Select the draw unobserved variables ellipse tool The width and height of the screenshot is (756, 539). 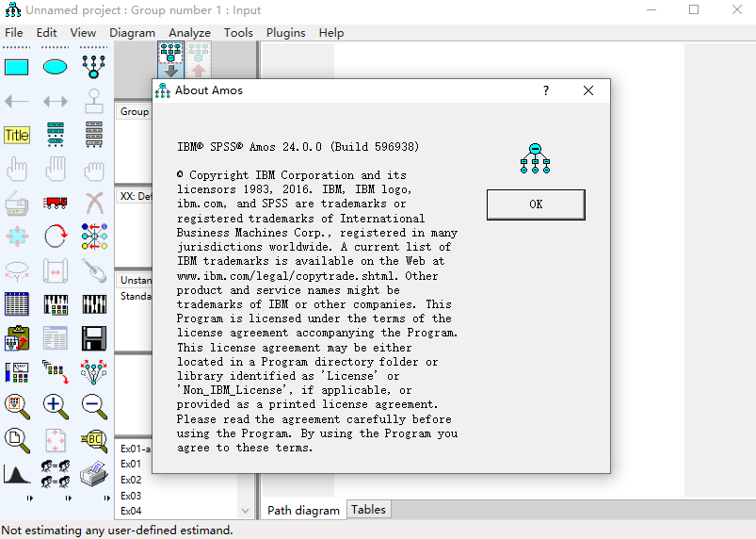(55, 67)
